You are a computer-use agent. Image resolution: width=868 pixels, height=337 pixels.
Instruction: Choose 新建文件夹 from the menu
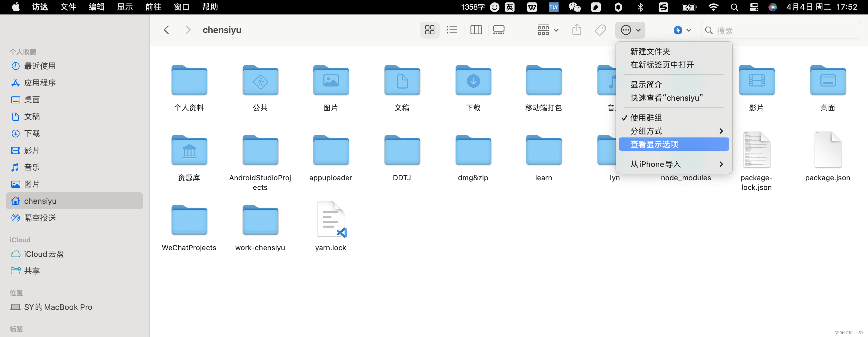pos(650,52)
